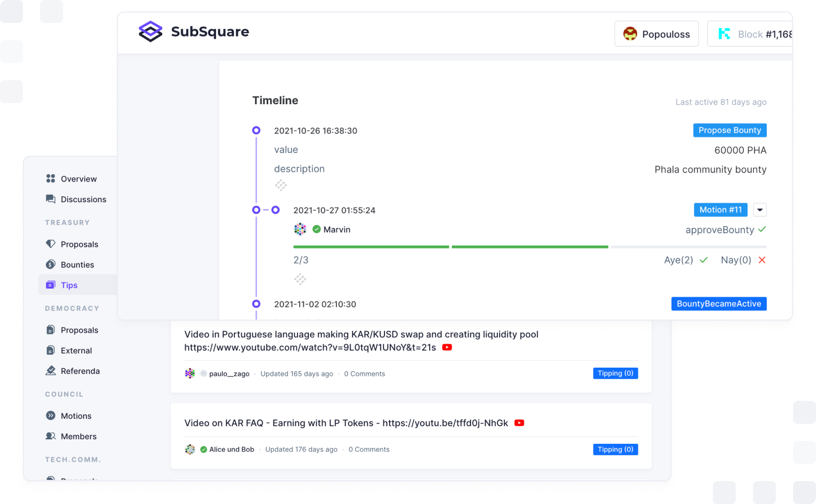
Task: Expand the Motion #11 dropdown arrow
Action: pyautogui.click(x=760, y=210)
